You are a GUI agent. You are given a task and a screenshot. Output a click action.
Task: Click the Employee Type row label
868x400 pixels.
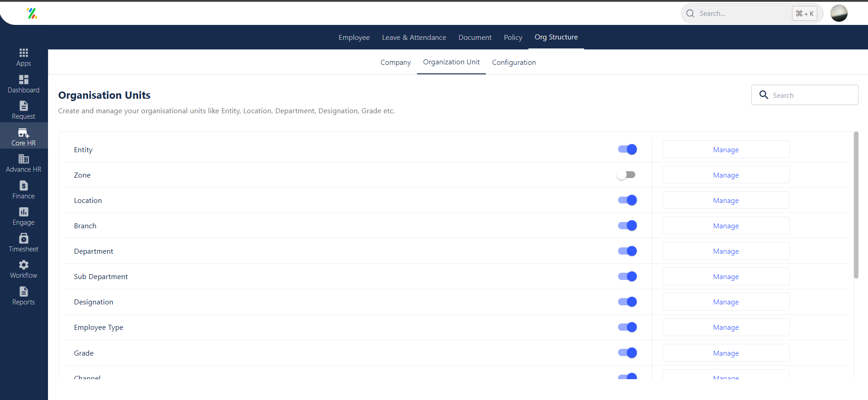(99, 328)
